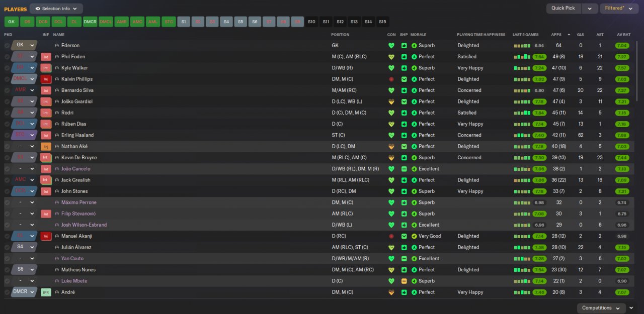Click Manuel Akanji's red condition icon

coord(391,236)
